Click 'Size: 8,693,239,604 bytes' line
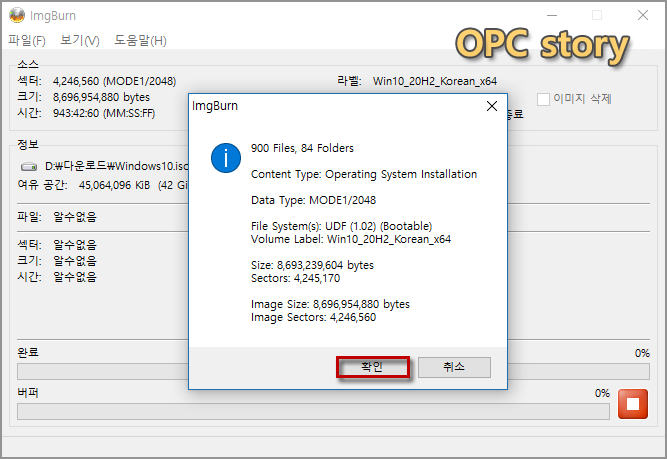 tap(312, 265)
